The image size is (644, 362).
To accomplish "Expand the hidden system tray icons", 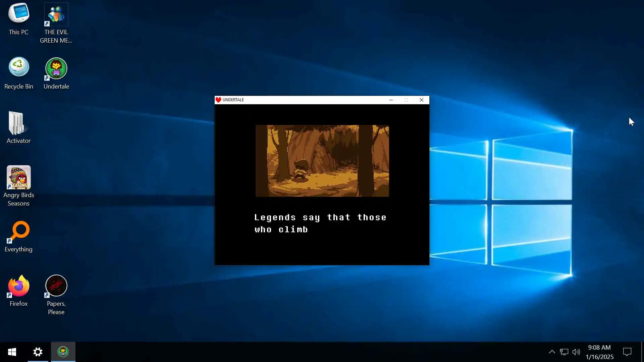I will click(x=552, y=352).
